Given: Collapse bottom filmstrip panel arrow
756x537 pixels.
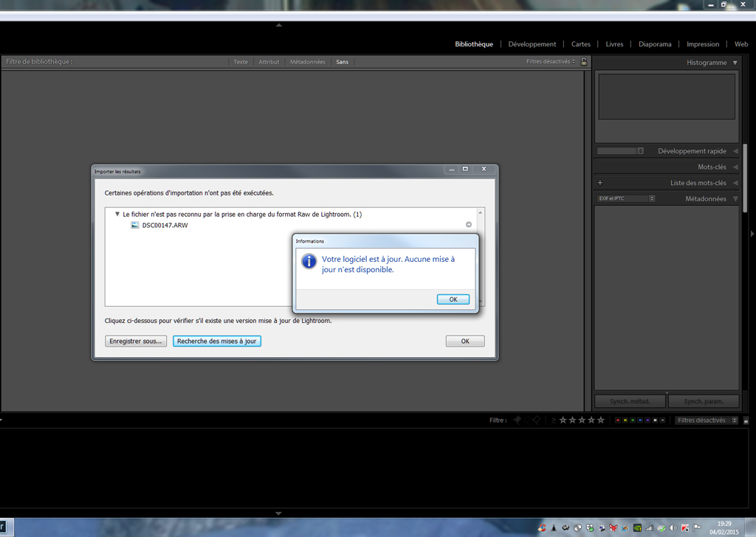Looking at the screenshot, I should (x=278, y=513).
